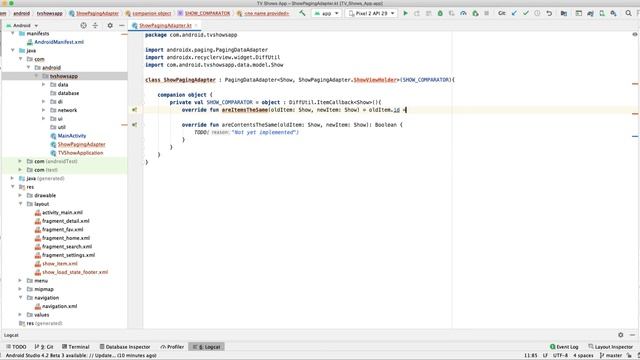
Task: Open the app run configuration dropdown
Action: click(326, 13)
